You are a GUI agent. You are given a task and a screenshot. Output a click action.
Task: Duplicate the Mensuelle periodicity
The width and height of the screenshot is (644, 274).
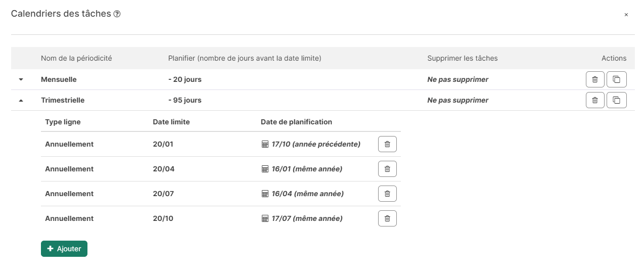tap(616, 79)
